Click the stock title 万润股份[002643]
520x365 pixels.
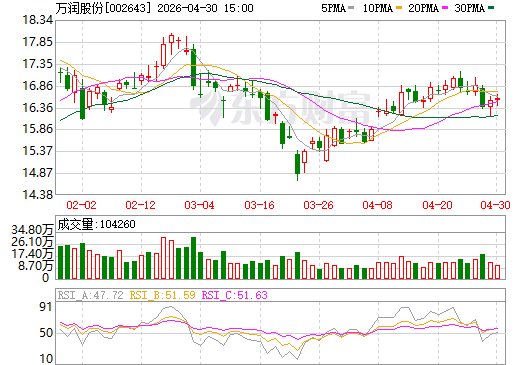click(x=104, y=8)
